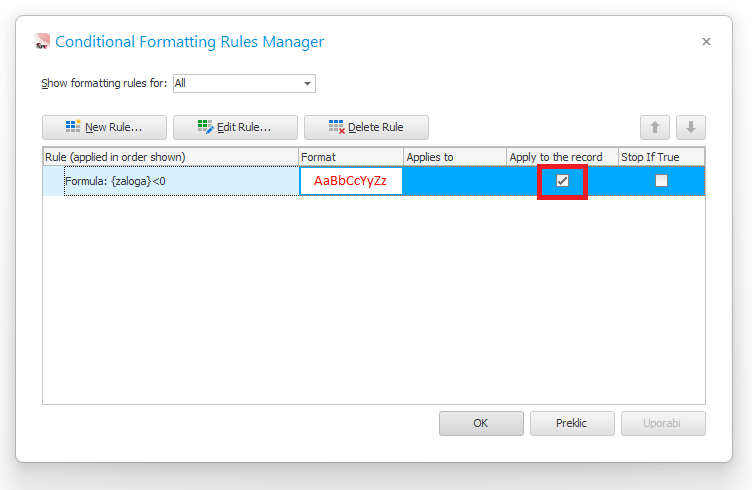Move the selected rule up

(655, 127)
